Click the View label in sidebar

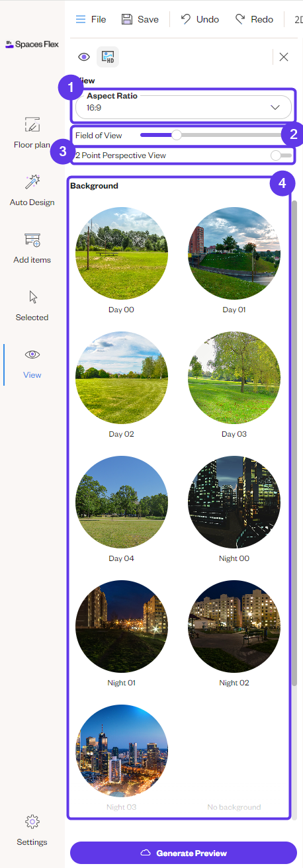(32, 374)
